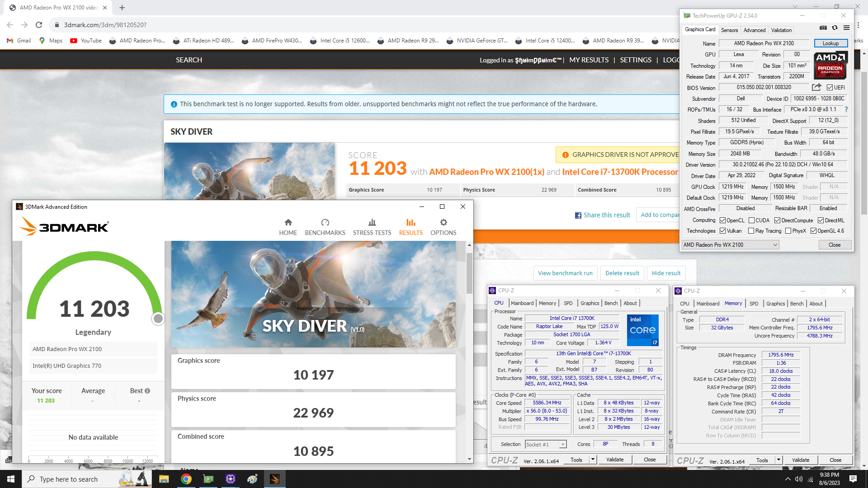Screen dimensions: 868x488
Task: Click Validate in the left CPU-Z window
Action: click(615, 460)
